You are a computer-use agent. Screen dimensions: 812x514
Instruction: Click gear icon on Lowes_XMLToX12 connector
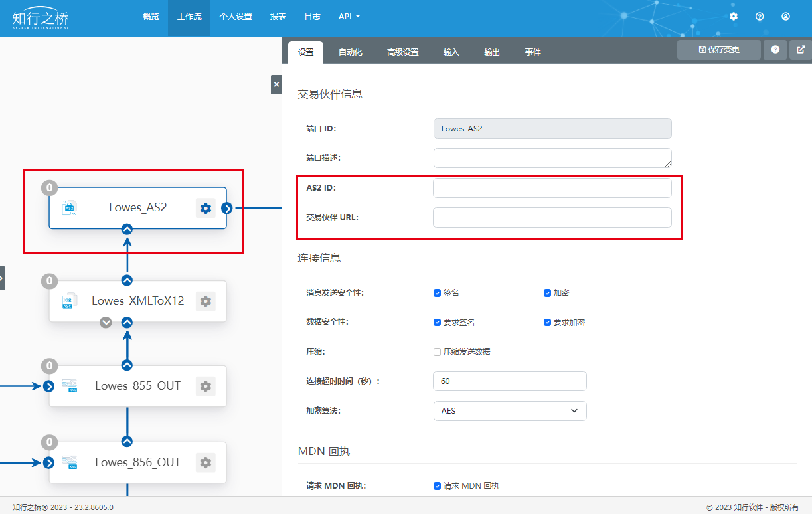(206, 301)
